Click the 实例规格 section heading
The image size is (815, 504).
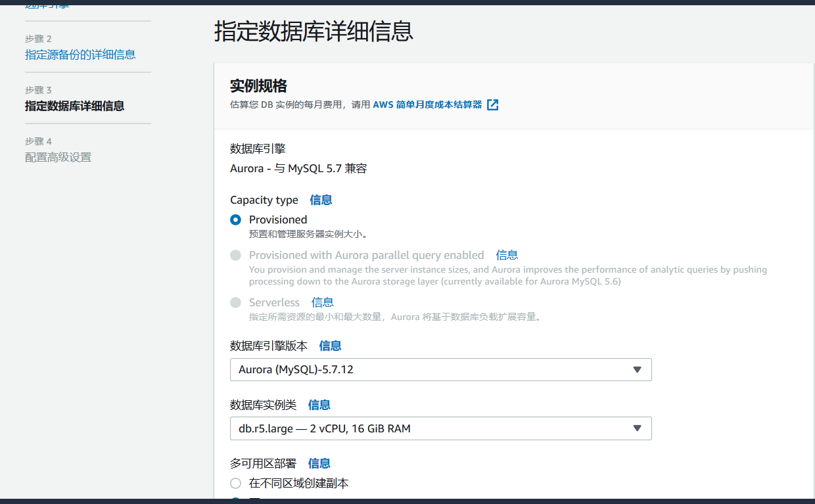tap(258, 86)
